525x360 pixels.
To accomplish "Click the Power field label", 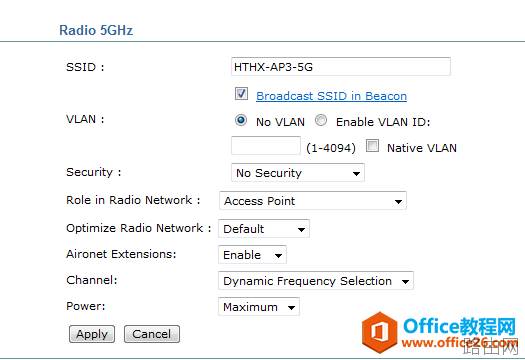I will click(86, 306).
